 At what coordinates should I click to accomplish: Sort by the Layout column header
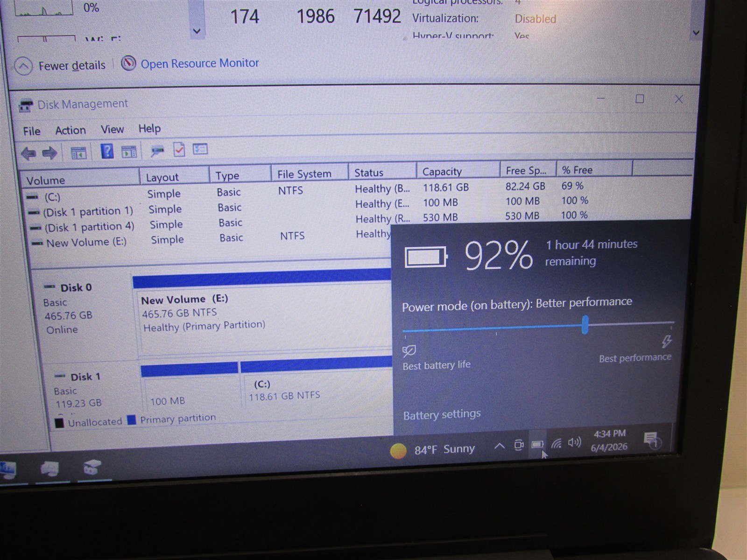[x=174, y=177]
